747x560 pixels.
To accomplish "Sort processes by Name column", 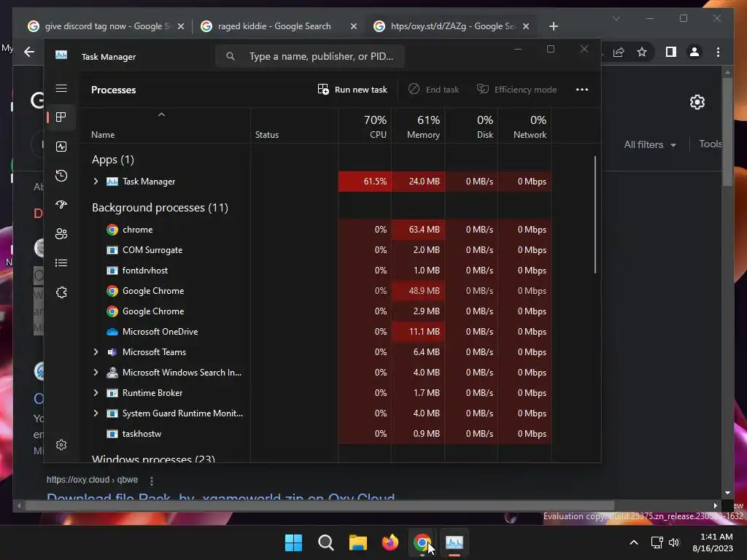I will 165,126.
